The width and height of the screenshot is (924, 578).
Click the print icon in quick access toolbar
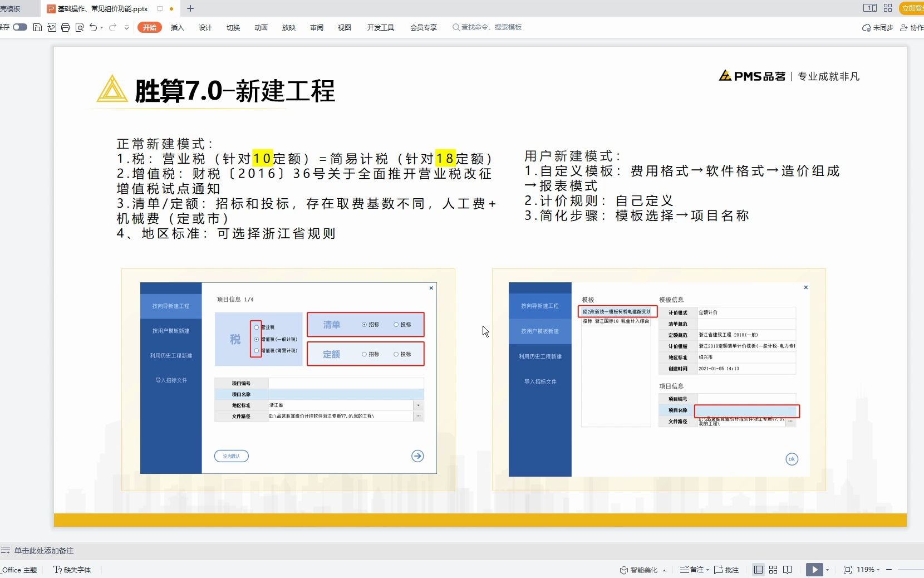(66, 27)
